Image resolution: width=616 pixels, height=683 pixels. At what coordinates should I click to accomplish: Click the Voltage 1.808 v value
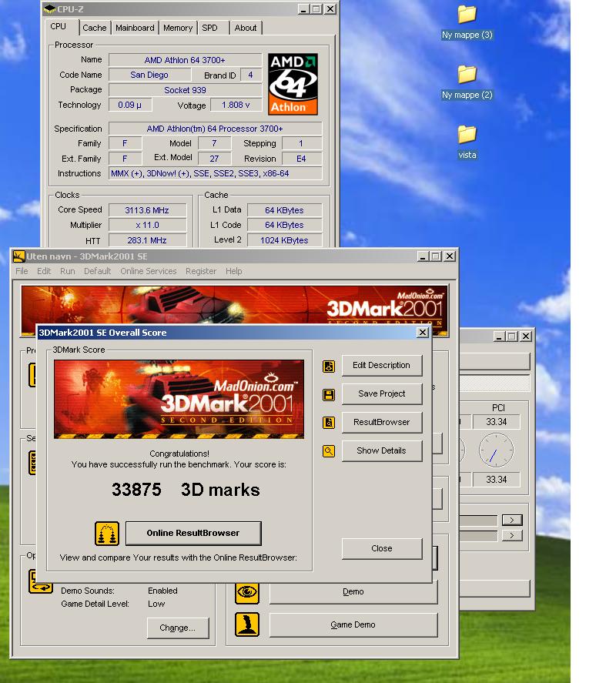click(236, 105)
